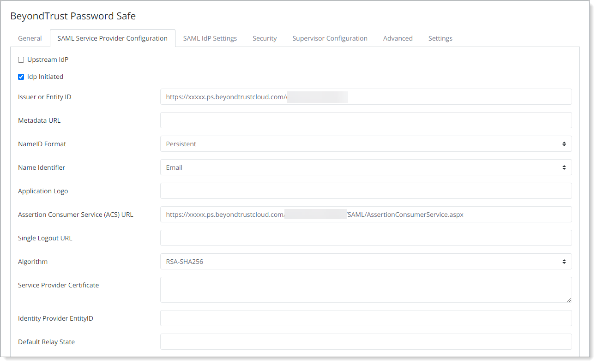Expand the Name Identifier dropdown
Viewport: 597px width, 364px height.
(x=366, y=167)
